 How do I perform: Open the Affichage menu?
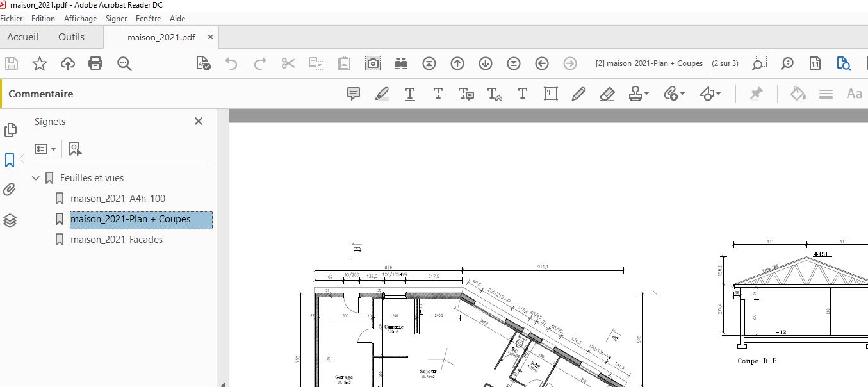pos(80,19)
